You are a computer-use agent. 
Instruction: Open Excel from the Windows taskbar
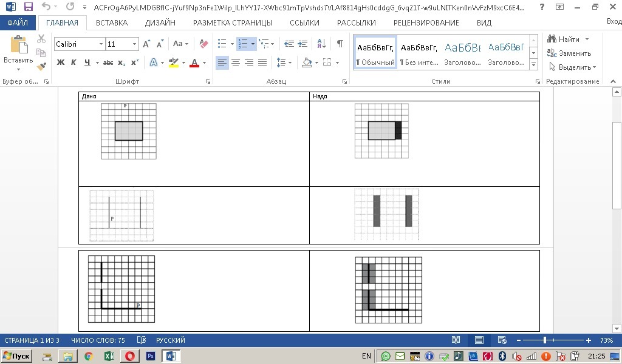[x=109, y=356]
